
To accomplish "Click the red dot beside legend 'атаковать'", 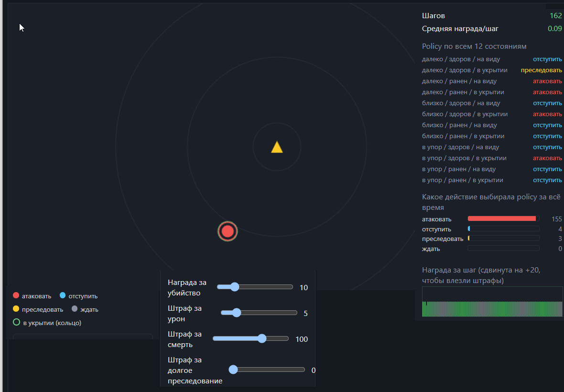I will coord(16,295).
